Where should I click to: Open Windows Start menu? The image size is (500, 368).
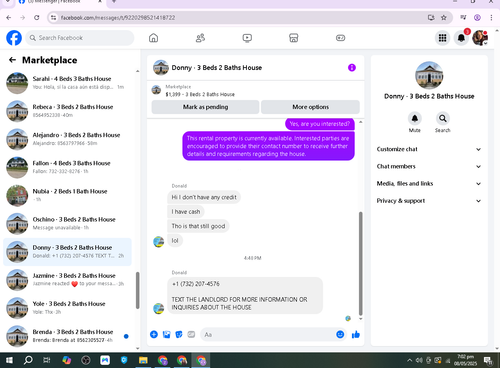point(9,360)
